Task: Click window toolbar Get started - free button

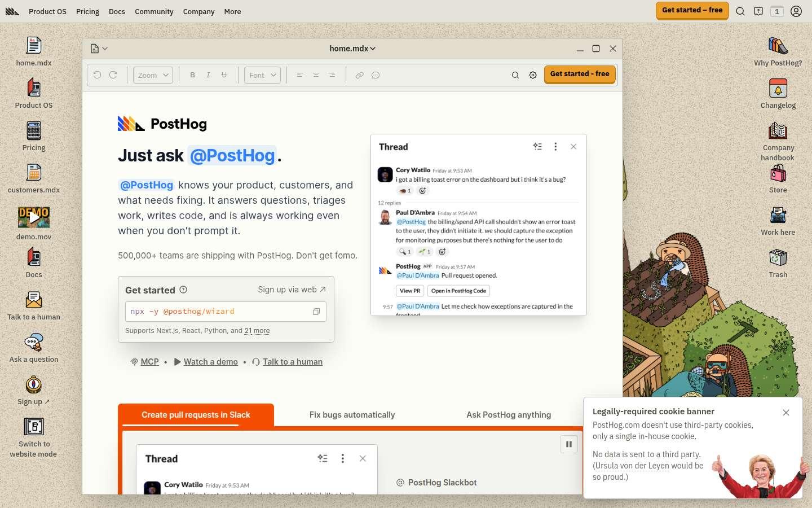Action: (580, 75)
